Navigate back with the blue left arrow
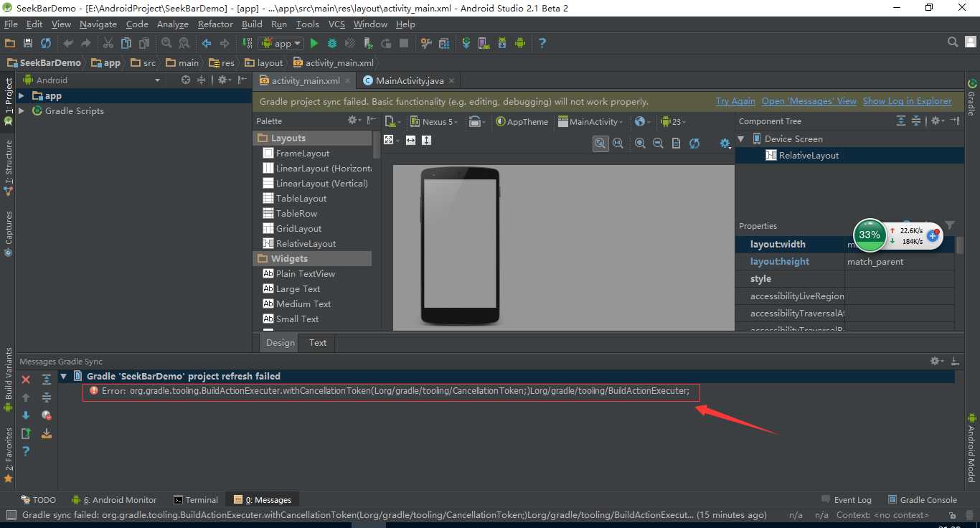This screenshot has height=528, width=980. coord(207,43)
